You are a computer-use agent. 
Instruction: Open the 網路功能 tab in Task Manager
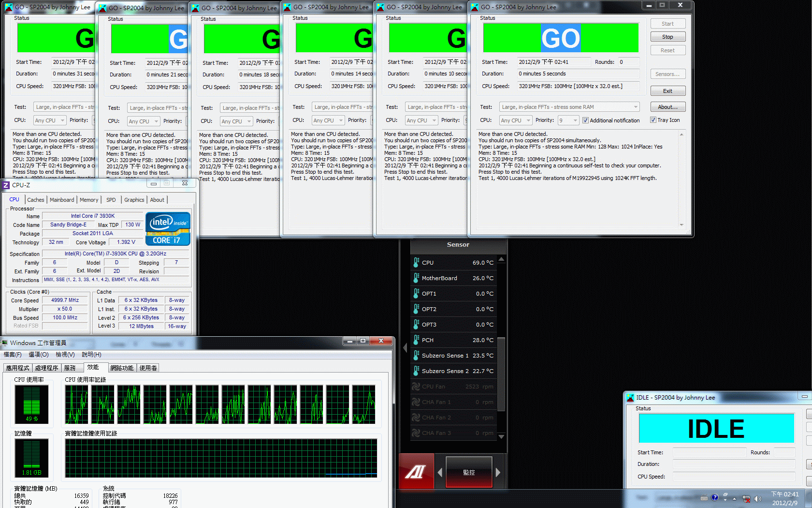pyautogui.click(x=122, y=368)
